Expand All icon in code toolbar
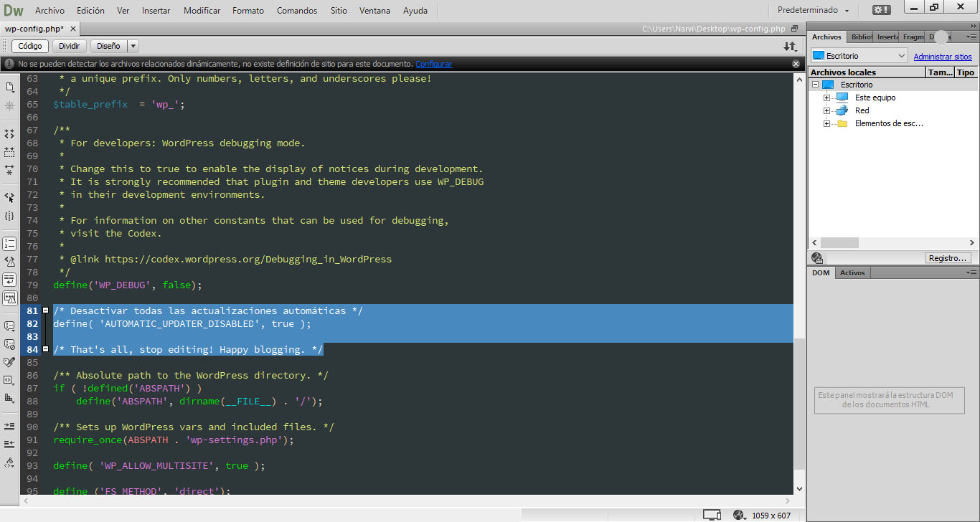This screenshot has height=522, width=980. (9, 171)
